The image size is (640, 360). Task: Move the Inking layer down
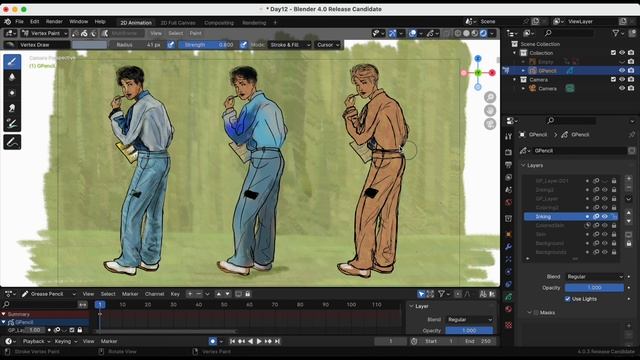[x=629, y=221]
